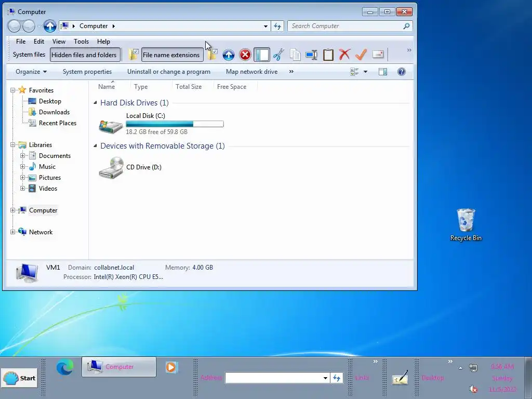532x399 pixels.
Task: Show more commands chevron after Map network drive
Action: click(x=291, y=72)
